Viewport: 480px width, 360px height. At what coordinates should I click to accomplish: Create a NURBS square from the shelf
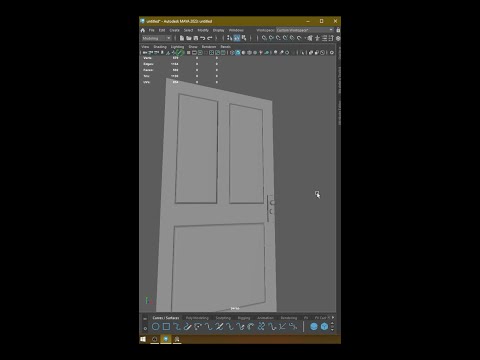pos(166,327)
